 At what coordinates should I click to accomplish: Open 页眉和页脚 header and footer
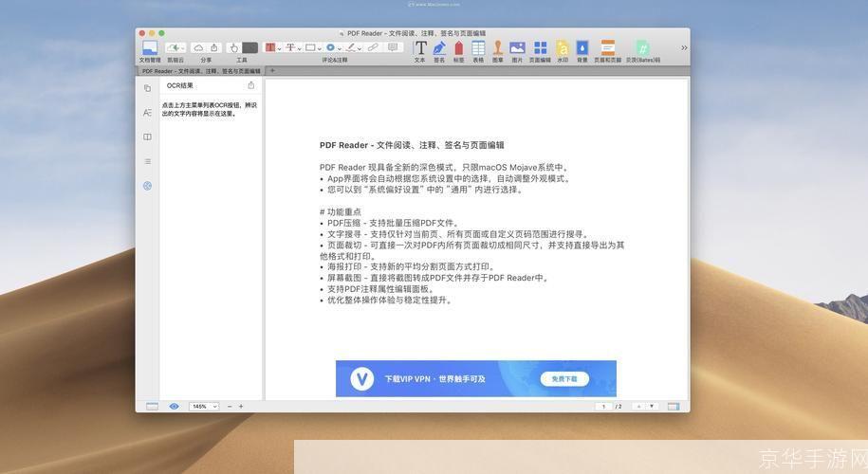coord(608,50)
